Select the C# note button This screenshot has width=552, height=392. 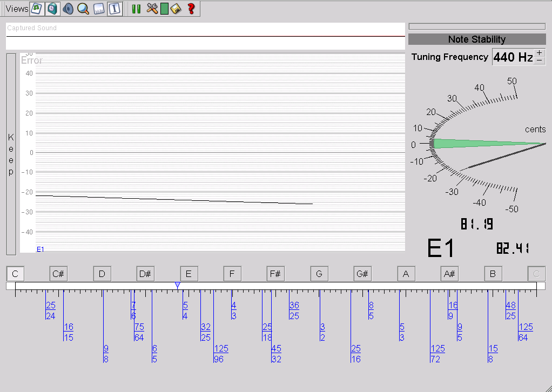pos(58,274)
